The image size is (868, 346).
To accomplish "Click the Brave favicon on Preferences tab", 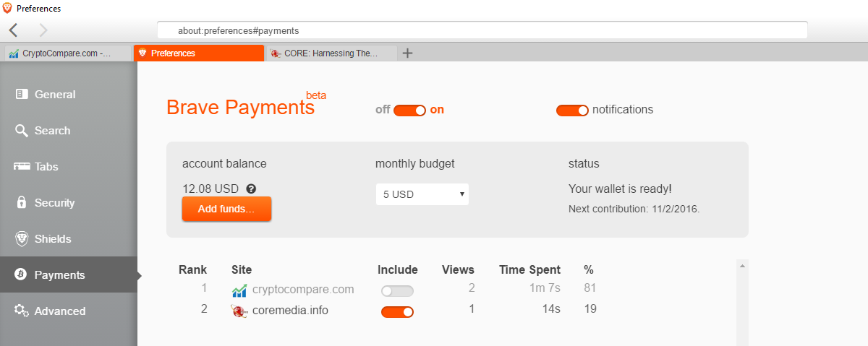I will tap(142, 53).
